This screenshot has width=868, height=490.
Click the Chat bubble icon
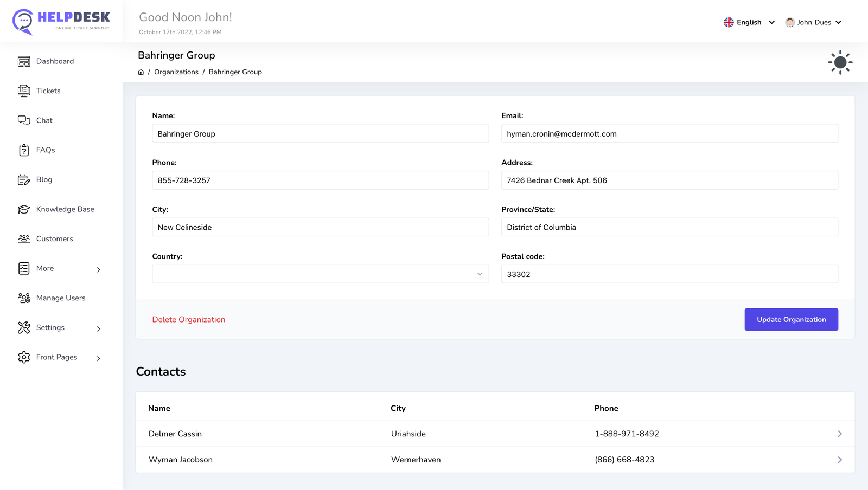[24, 120]
